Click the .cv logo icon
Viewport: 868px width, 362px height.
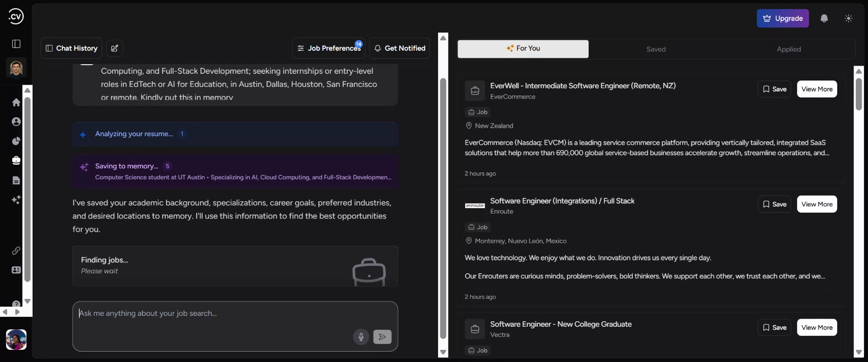(16, 17)
